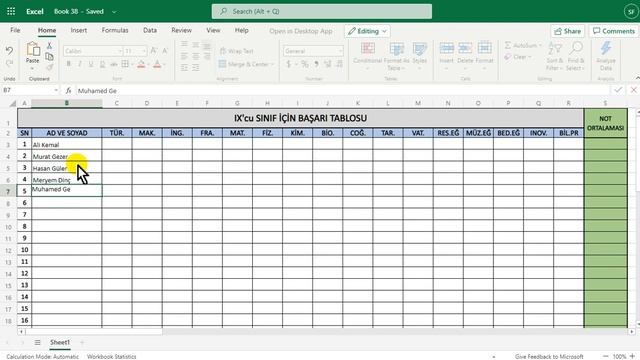Click the Insert cells icon
This screenshot has height=360, width=640.
447,49
